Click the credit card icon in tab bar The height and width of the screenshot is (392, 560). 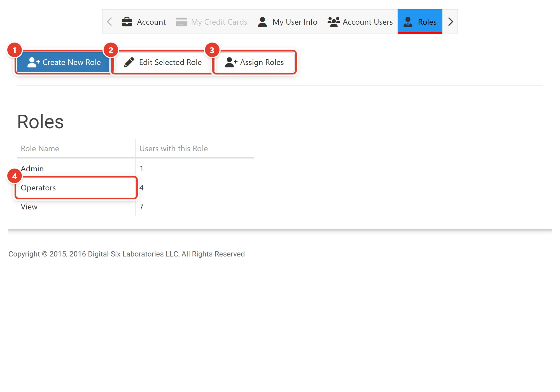tap(181, 22)
